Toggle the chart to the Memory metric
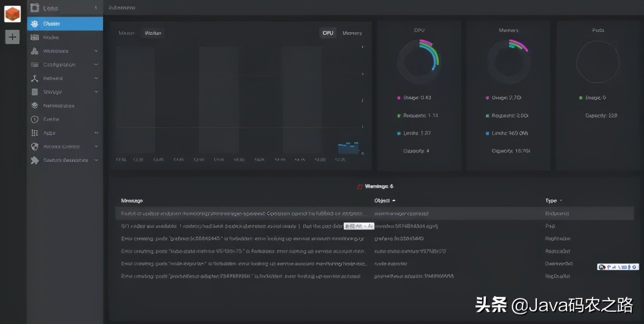The image size is (644, 324). click(352, 33)
